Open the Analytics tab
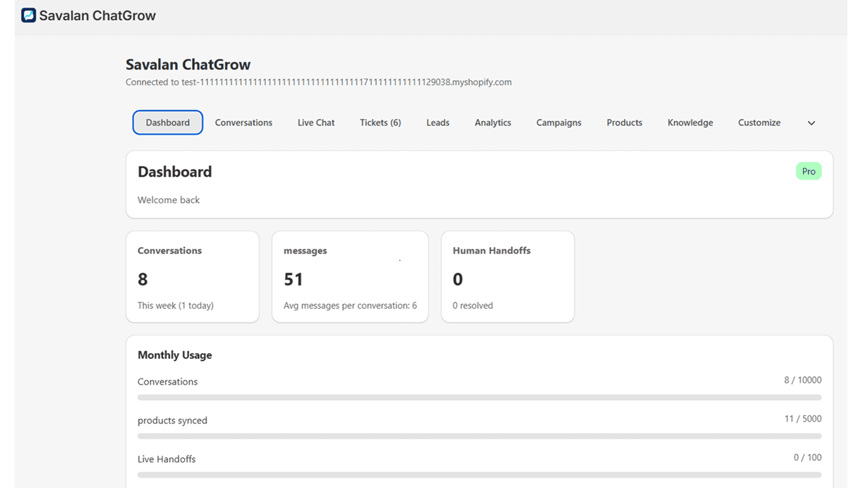 tap(493, 123)
